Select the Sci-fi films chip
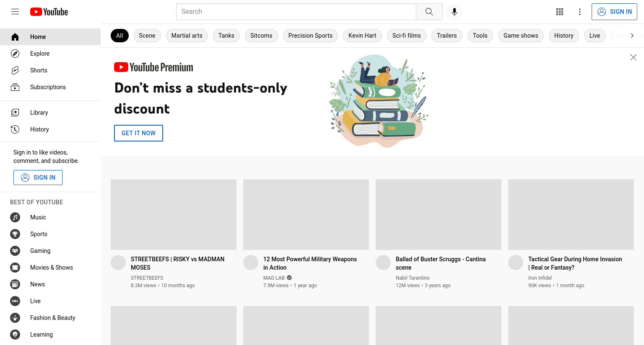This screenshot has height=345, width=644. (x=407, y=36)
